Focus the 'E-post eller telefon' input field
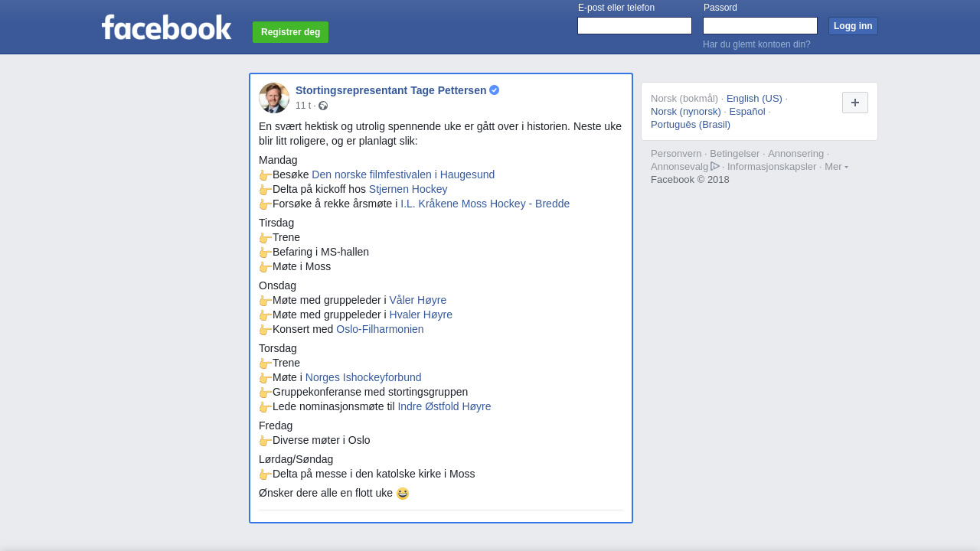Screen dimensions: 980x551 tap(635, 26)
